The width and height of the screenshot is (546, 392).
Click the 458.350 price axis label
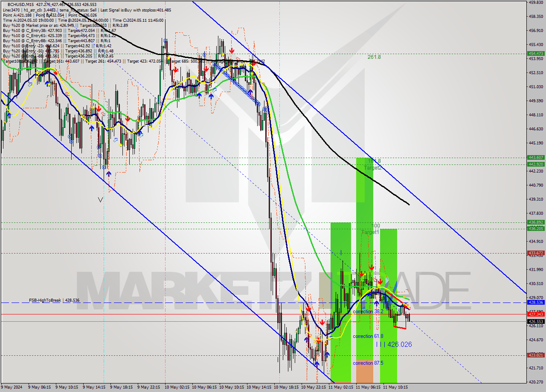coord(536,16)
